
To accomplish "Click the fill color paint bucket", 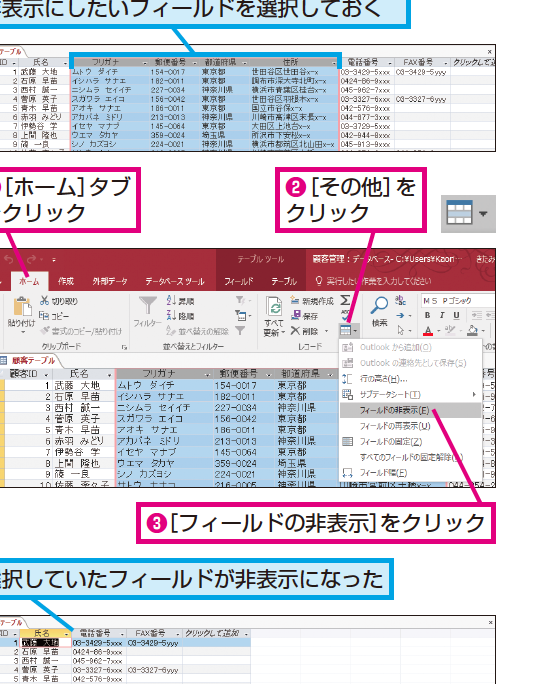I will pyautogui.click(x=472, y=330).
